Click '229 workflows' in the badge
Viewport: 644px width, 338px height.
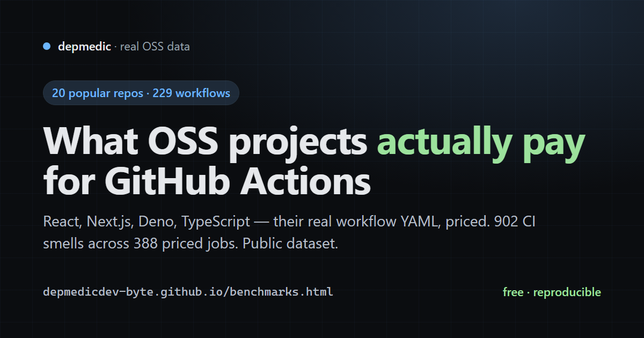click(191, 93)
